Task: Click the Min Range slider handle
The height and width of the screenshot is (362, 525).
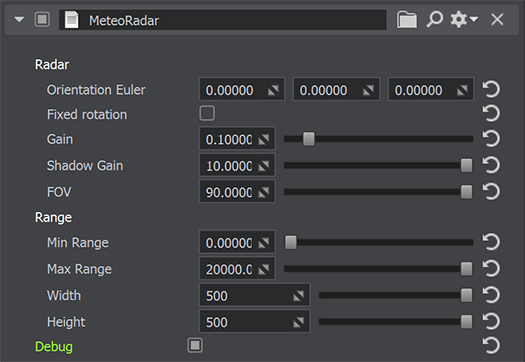Action: 291,242
